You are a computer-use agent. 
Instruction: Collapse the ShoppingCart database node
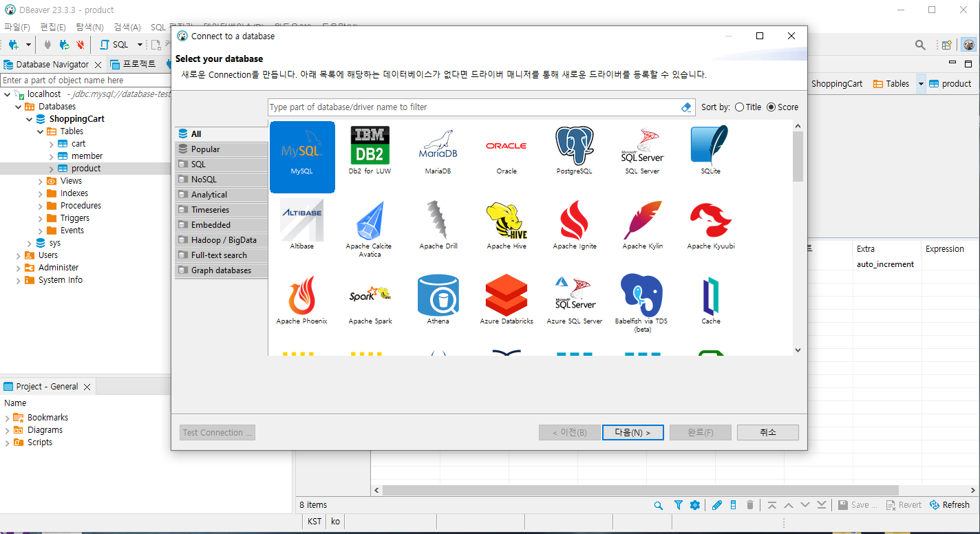point(29,119)
